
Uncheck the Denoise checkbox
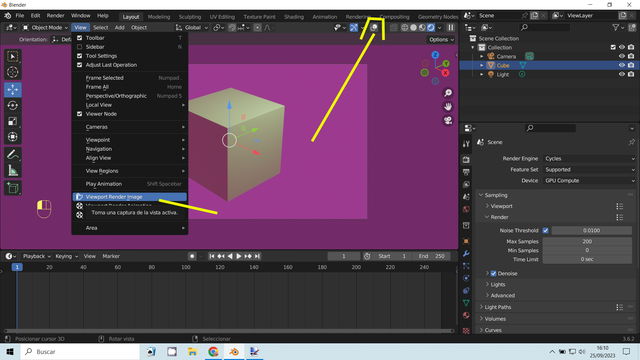493,273
